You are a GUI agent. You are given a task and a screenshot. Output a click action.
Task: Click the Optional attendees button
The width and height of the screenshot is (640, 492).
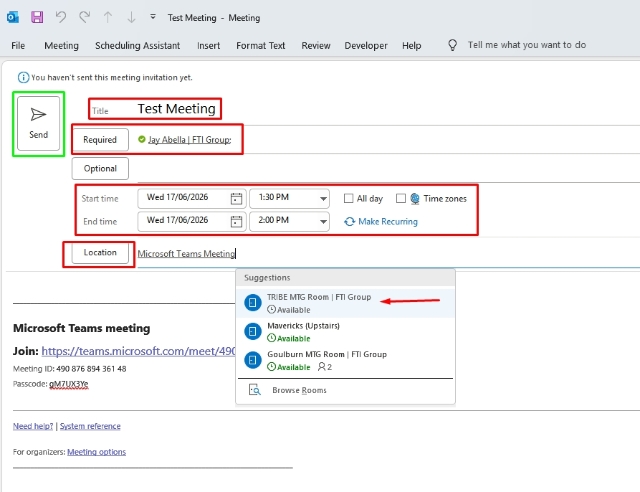click(x=100, y=169)
